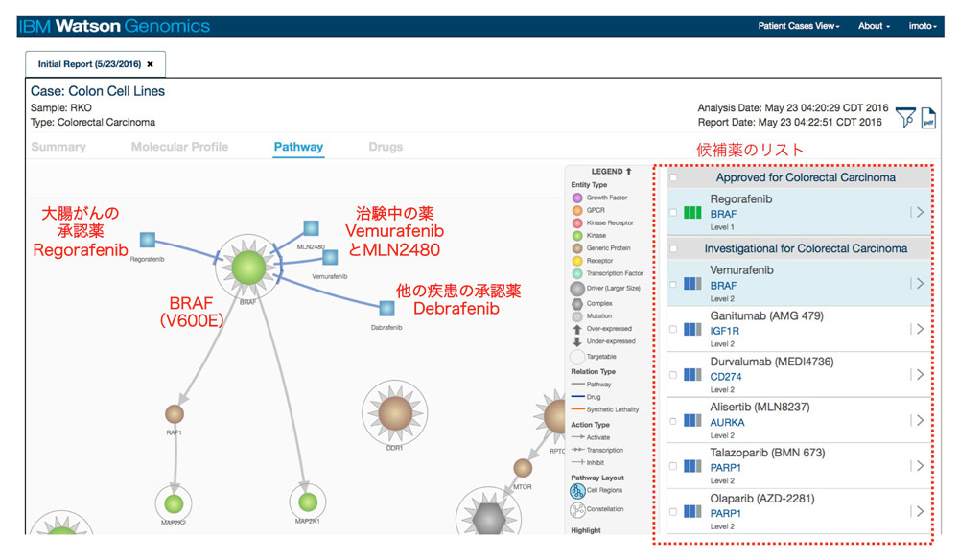Open PARP1 link under Talazoparib
The image size is (959, 560).
click(x=725, y=468)
